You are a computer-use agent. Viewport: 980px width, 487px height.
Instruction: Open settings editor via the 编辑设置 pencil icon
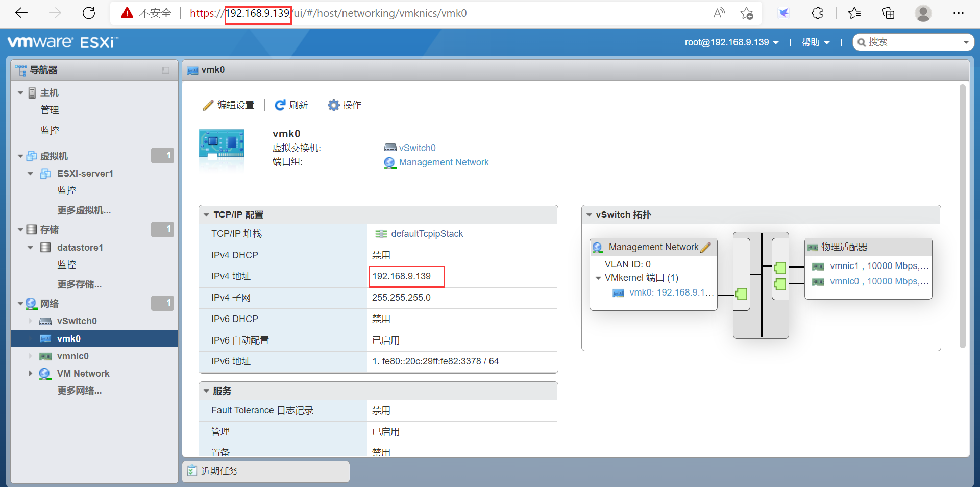pyautogui.click(x=208, y=105)
